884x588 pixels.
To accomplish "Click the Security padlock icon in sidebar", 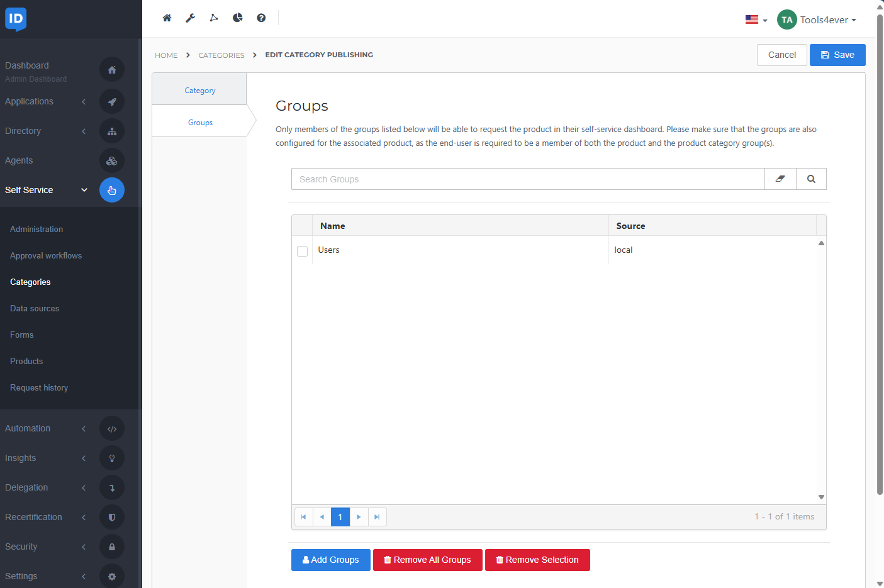I will pos(112,547).
